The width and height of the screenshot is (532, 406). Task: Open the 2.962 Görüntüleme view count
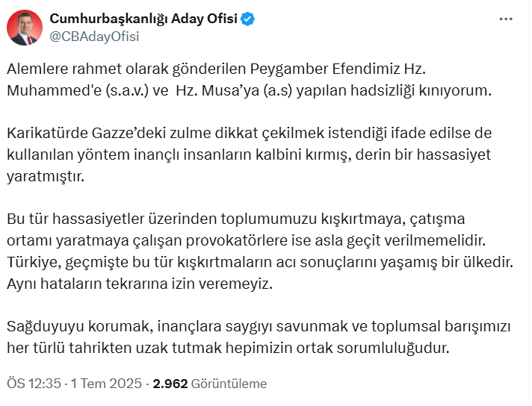(x=209, y=384)
